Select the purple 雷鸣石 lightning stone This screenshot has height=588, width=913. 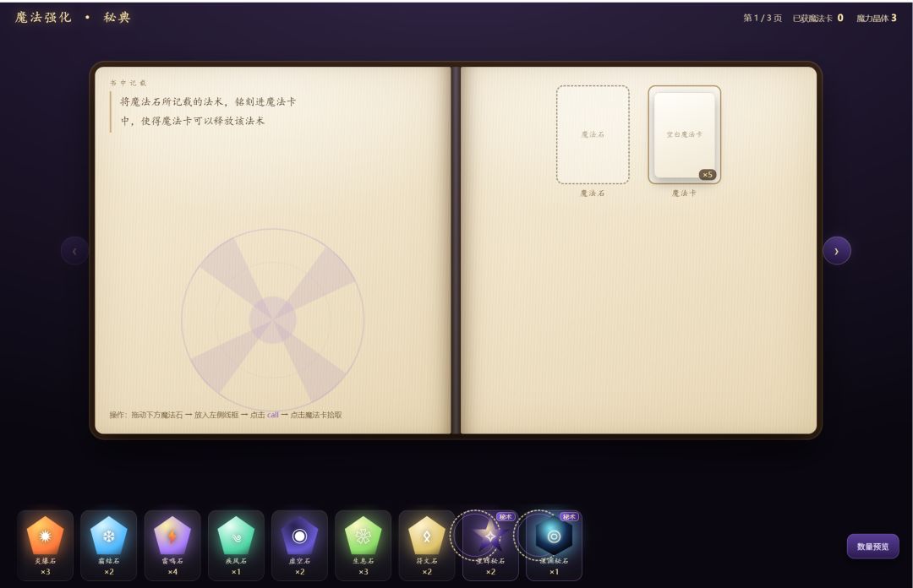172,545
